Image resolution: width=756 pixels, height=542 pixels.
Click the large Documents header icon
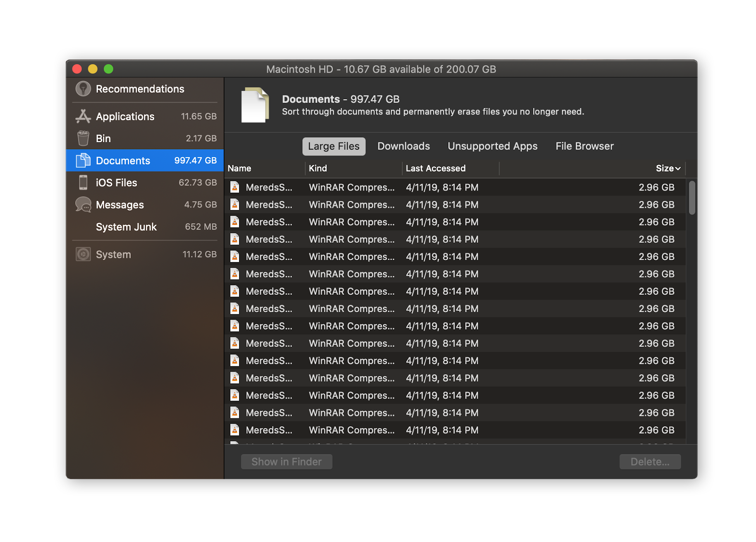coord(255,105)
